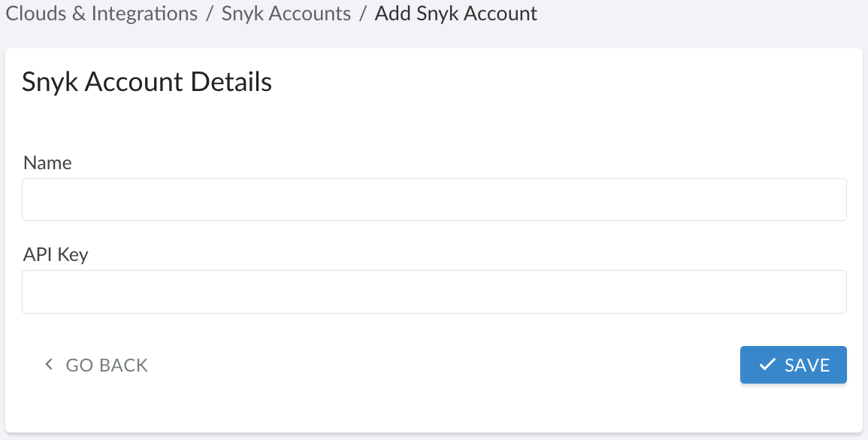The width and height of the screenshot is (868, 440).
Task: Open the Clouds & Integrations breadcrumb link
Action: (x=101, y=14)
